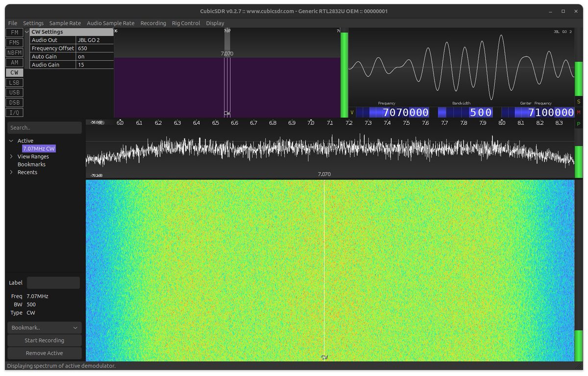The width and height of the screenshot is (588, 376).
Task: Toggle the S solo squelch button
Action: (x=579, y=102)
